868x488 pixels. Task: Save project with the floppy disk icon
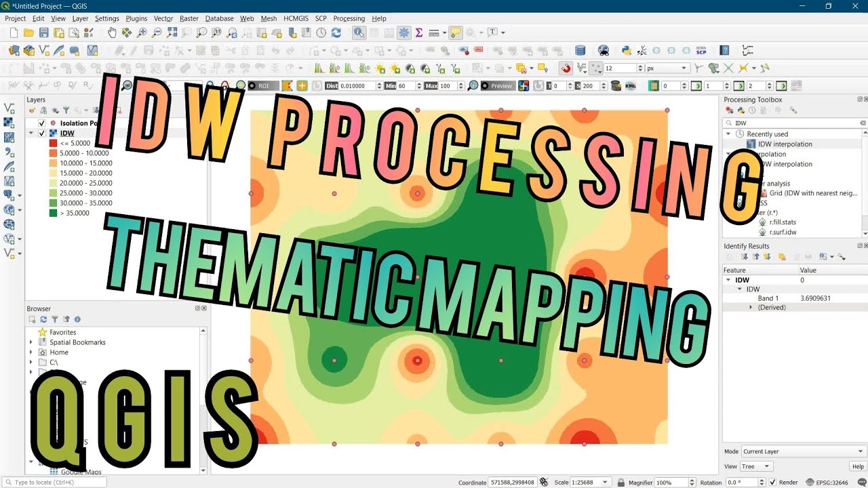[x=43, y=33]
